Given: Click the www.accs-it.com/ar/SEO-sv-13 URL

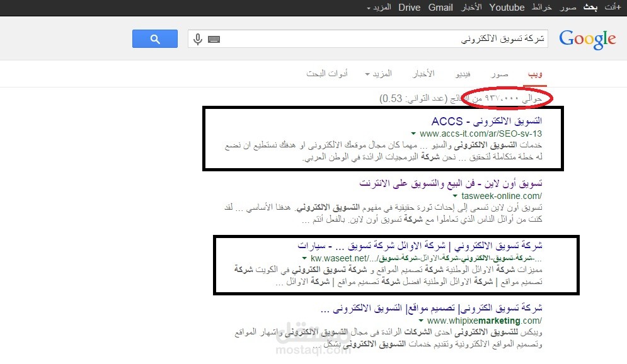Looking at the screenshot, I should click(x=481, y=134).
